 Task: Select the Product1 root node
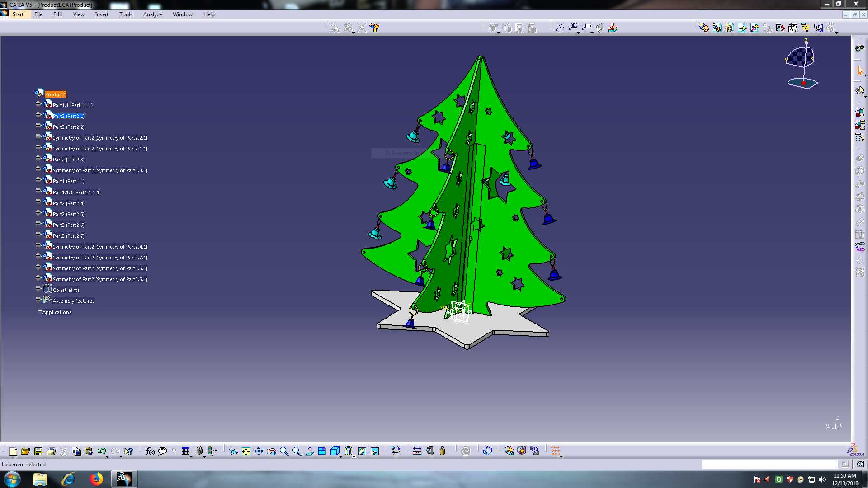coord(56,94)
